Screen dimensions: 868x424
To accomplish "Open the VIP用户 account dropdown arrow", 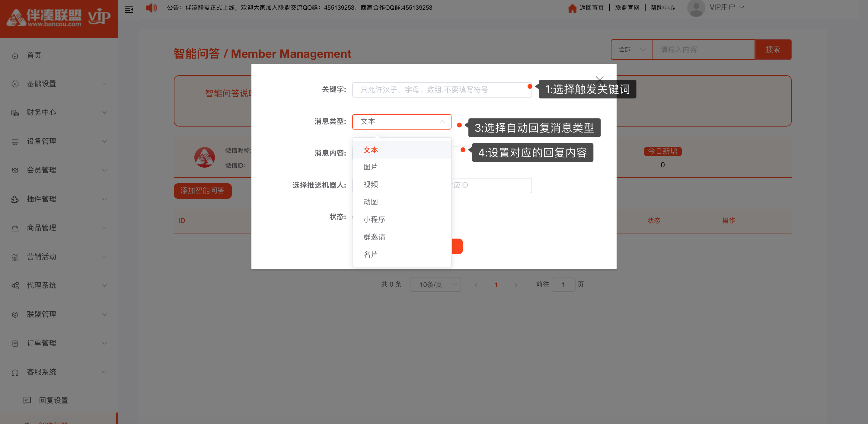I will (x=742, y=7).
